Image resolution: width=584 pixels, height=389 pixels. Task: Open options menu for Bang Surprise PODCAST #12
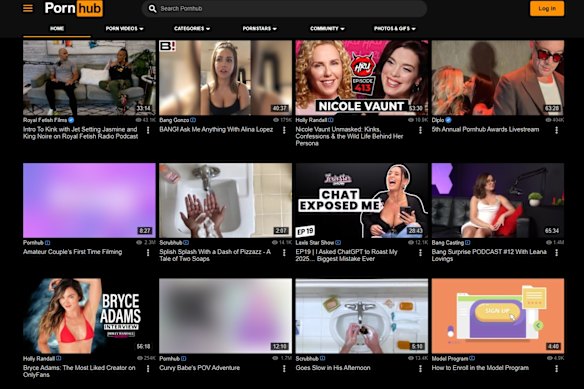point(556,253)
